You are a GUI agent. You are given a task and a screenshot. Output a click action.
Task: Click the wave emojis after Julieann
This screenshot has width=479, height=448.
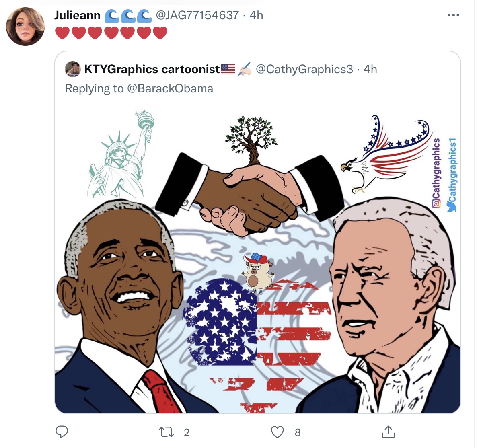click(x=128, y=16)
